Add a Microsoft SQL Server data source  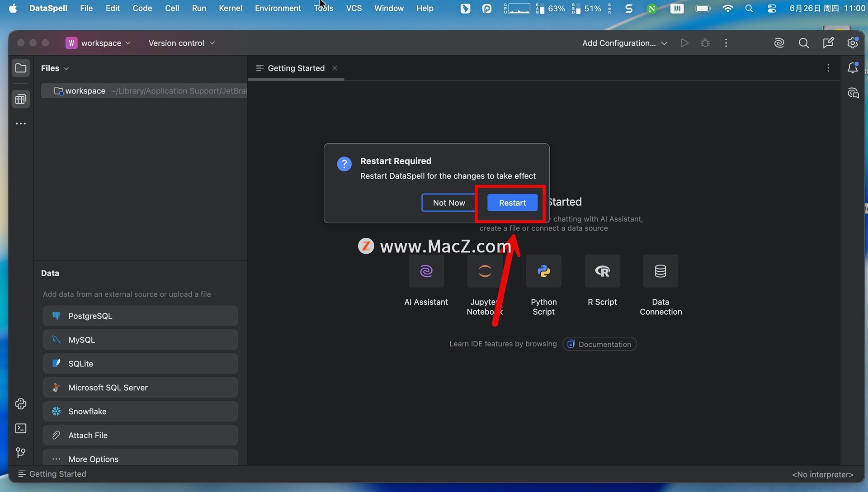click(x=140, y=388)
